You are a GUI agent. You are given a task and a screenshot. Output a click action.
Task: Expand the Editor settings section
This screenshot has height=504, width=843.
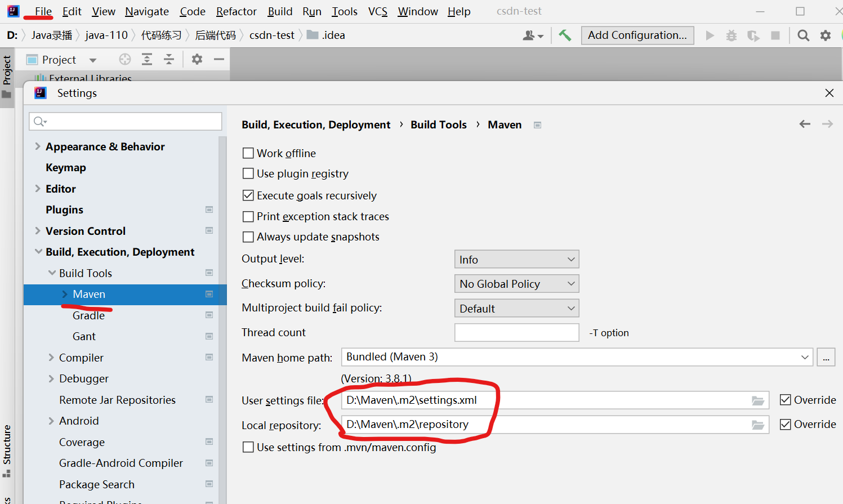38,189
